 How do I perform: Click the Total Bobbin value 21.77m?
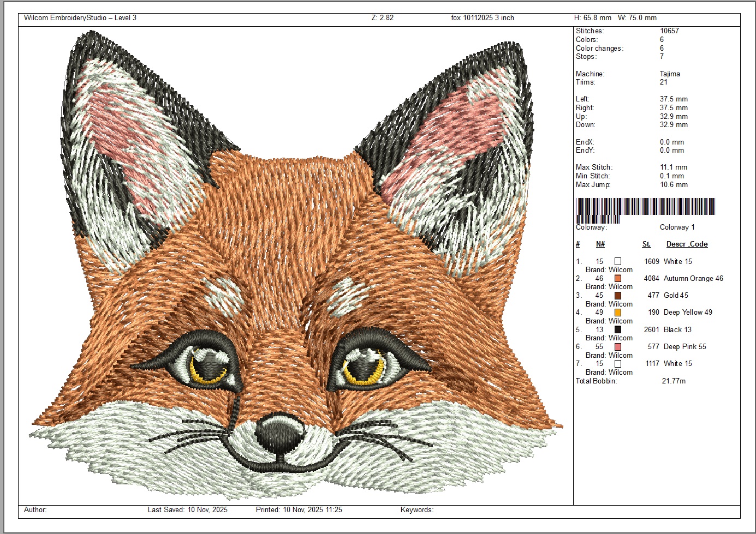pyautogui.click(x=674, y=381)
